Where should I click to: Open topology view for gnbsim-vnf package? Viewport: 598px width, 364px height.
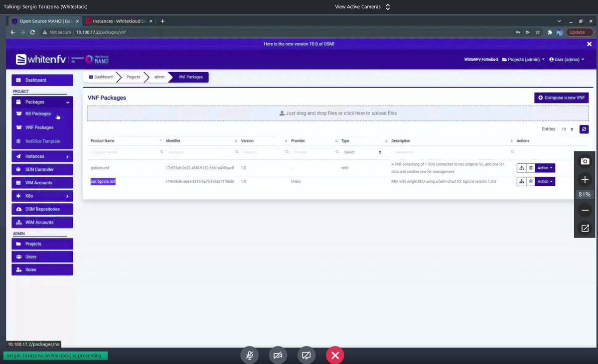coord(522,168)
